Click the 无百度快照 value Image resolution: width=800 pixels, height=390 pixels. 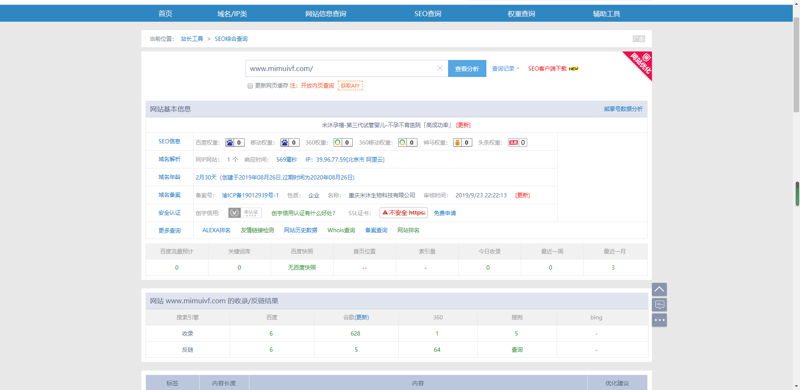click(x=302, y=267)
